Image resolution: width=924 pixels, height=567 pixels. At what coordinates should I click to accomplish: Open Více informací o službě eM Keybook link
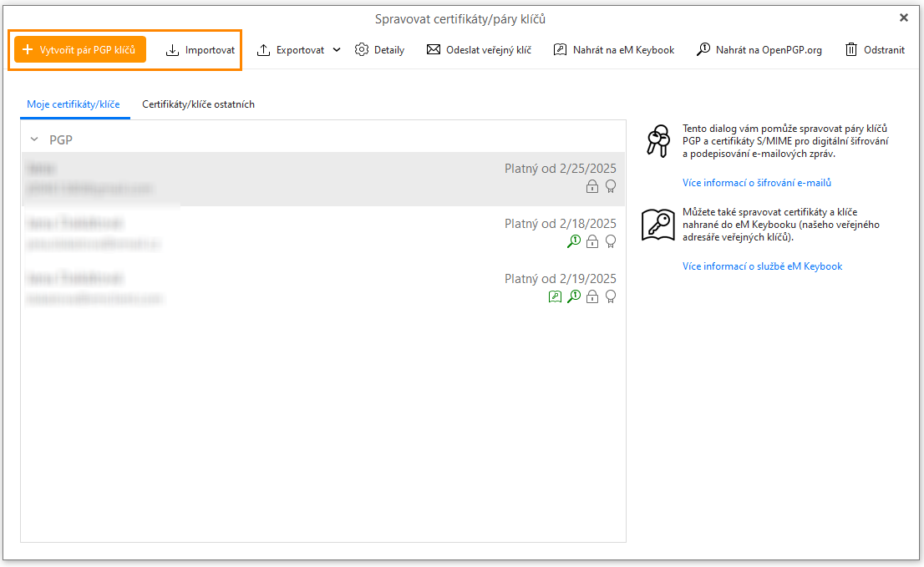(x=762, y=266)
